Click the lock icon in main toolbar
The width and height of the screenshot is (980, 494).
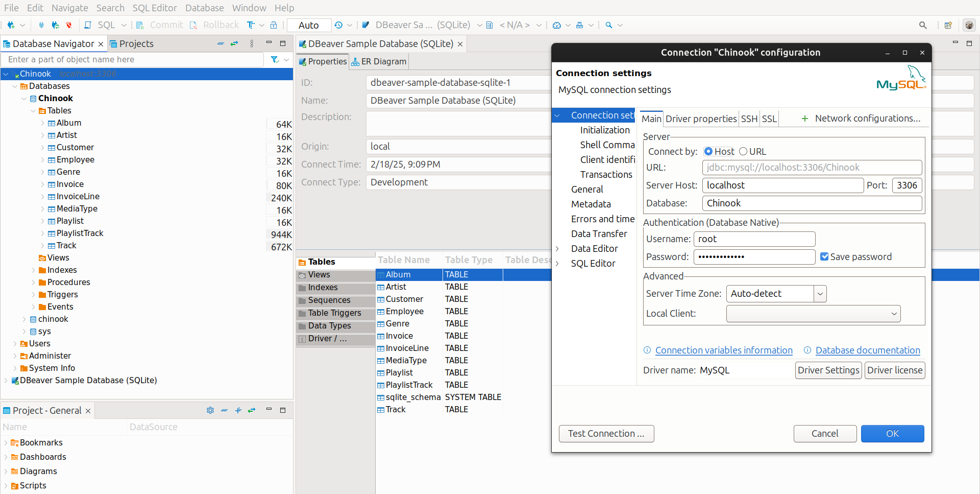(274, 25)
